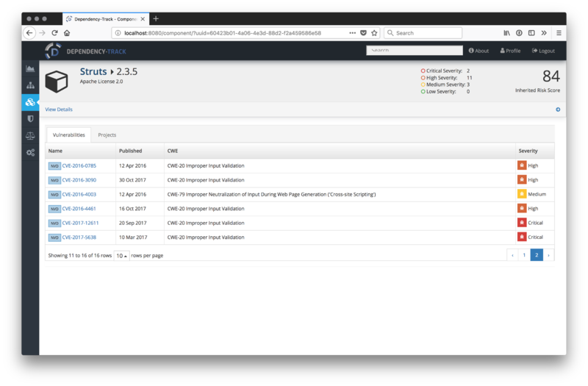
Task: Open the dashboard chart icon in sidebar
Action: [30, 68]
